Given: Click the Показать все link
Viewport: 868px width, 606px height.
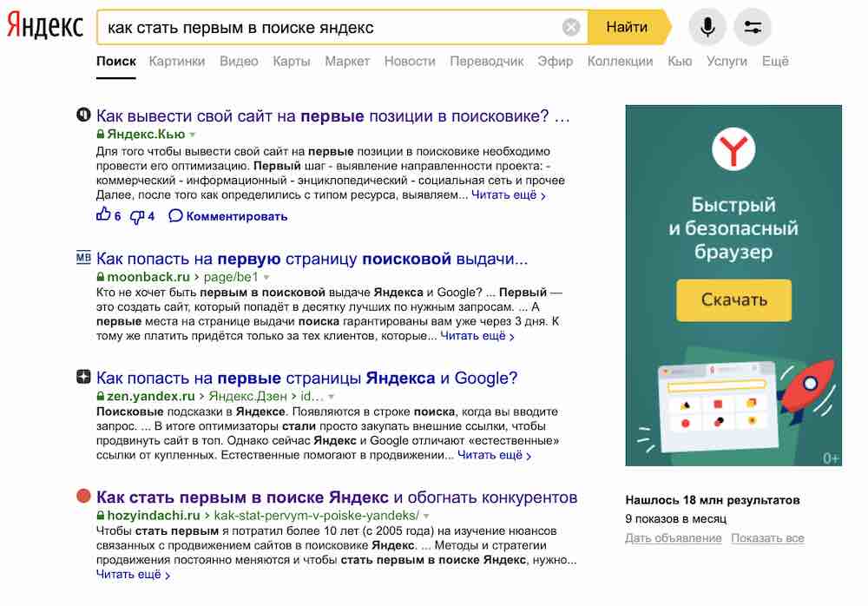Looking at the screenshot, I should click(x=767, y=538).
